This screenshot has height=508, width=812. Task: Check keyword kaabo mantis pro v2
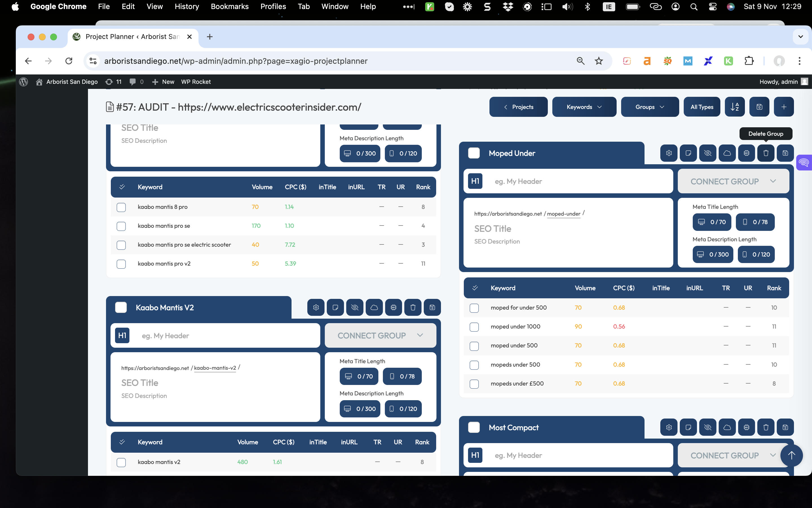point(121,264)
